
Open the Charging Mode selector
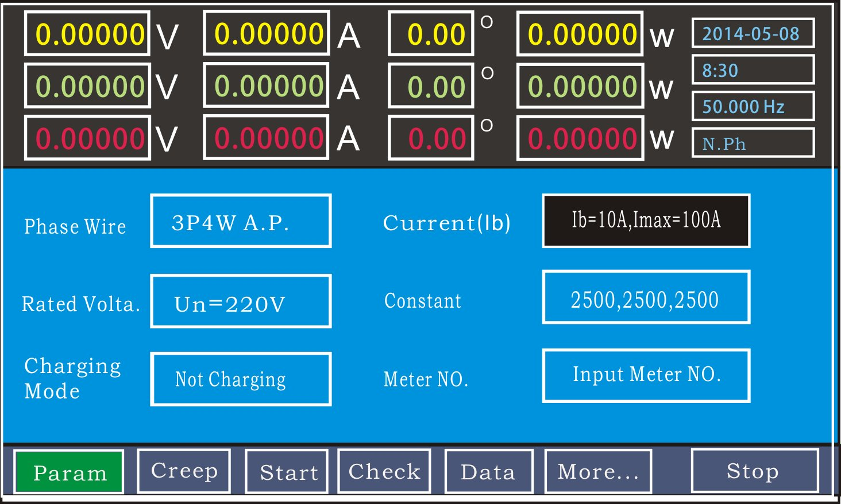(241, 379)
